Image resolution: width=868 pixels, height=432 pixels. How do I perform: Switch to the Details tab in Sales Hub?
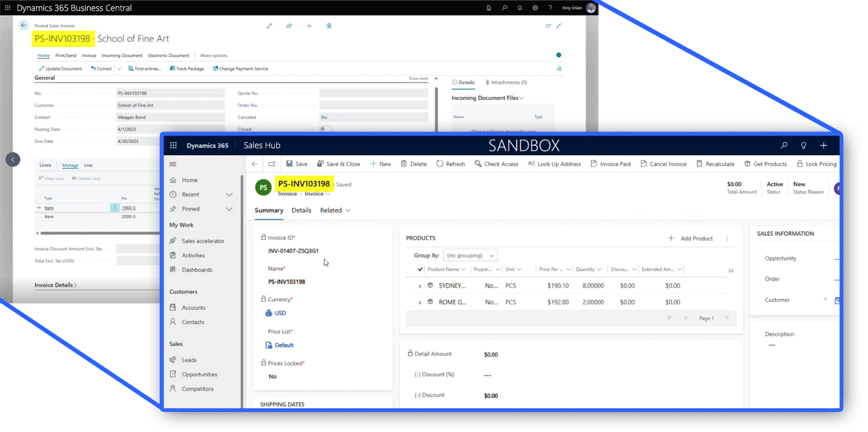pos(301,210)
